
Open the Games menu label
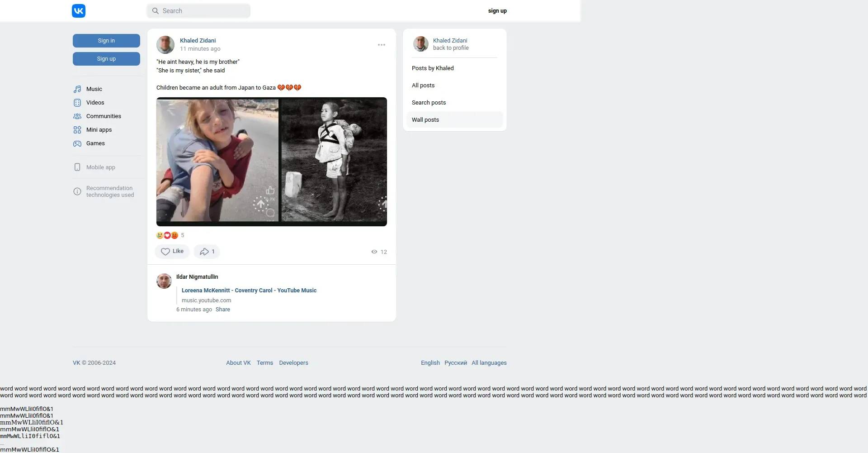pos(95,143)
